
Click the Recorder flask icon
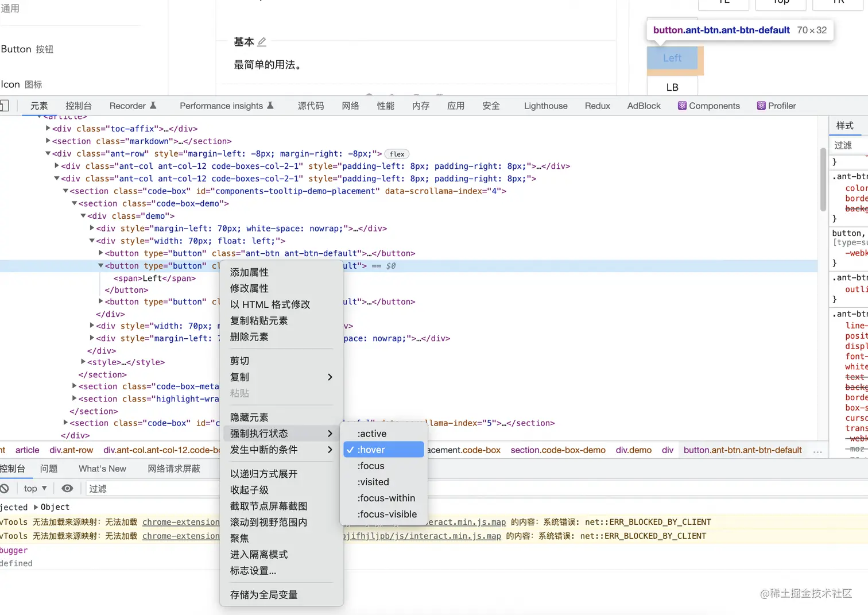[x=153, y=106]
